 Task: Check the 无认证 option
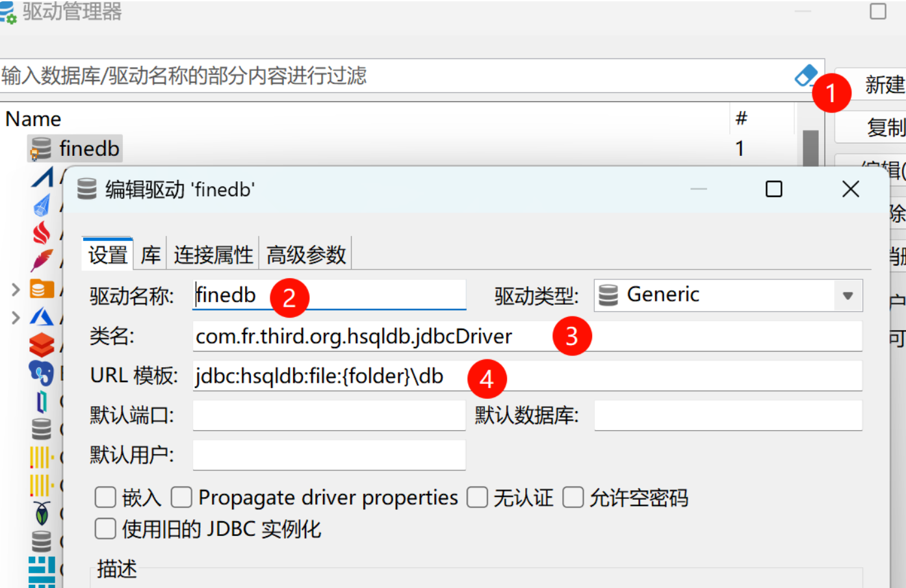click(477, 498)
